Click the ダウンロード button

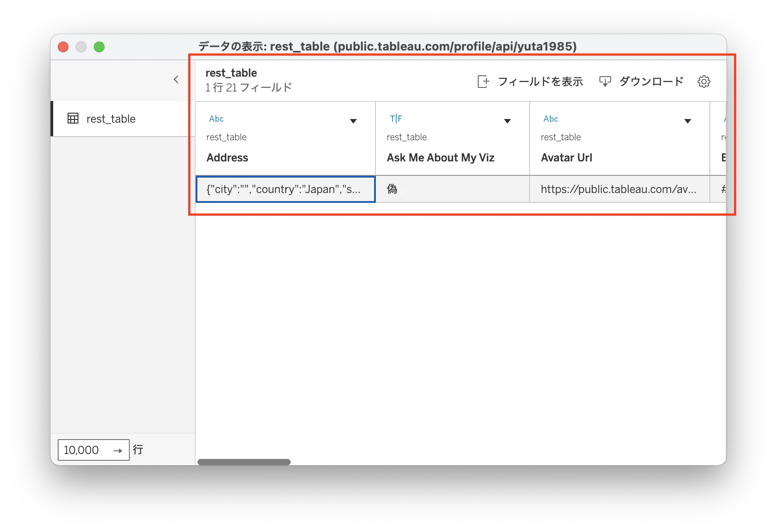click(641, 82)
